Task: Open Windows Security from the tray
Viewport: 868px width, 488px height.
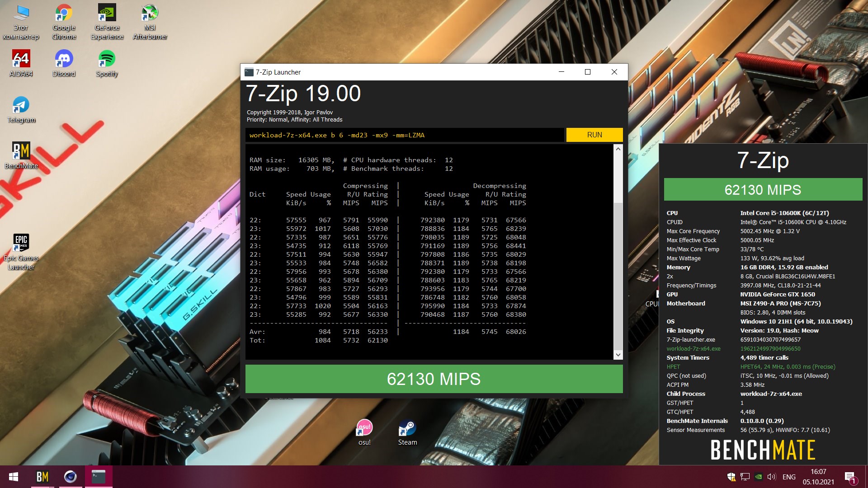Action: [731, 477]
